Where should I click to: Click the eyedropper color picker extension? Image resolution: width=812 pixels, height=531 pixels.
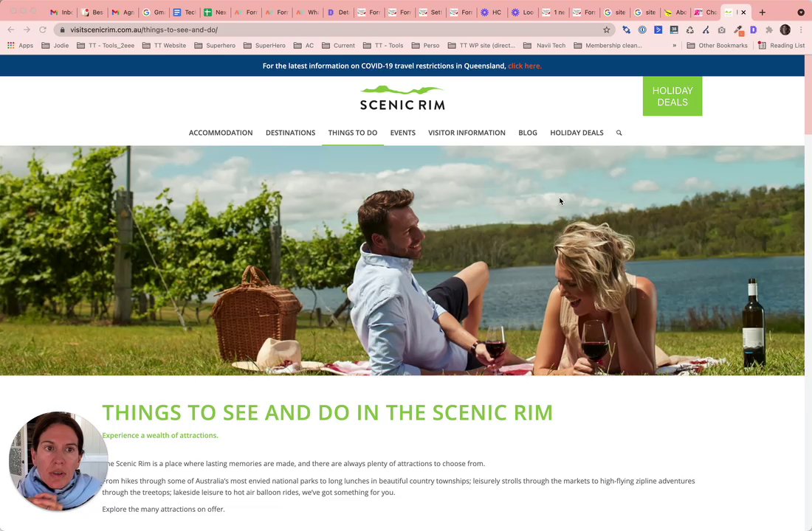coord(738,30)
